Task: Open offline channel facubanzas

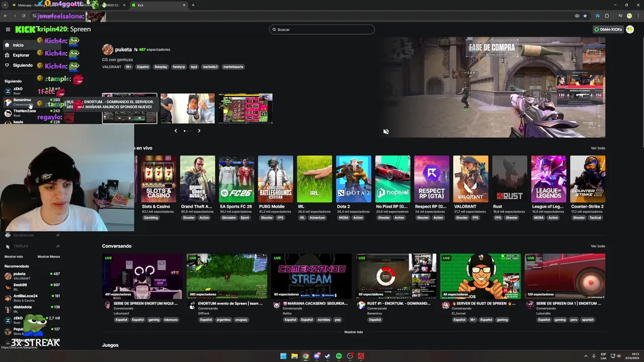Action: [x=32, y=235]
